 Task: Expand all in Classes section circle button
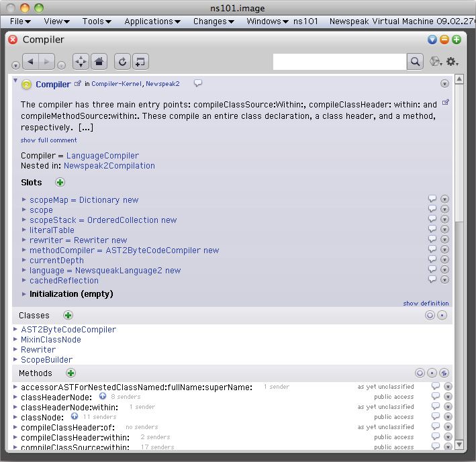coord(430,316)
